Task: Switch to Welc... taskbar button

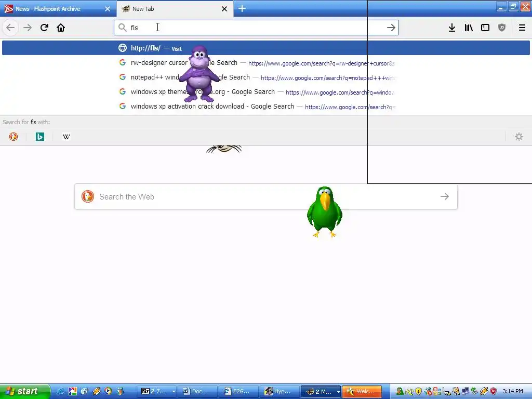Action: click(362, 391)
